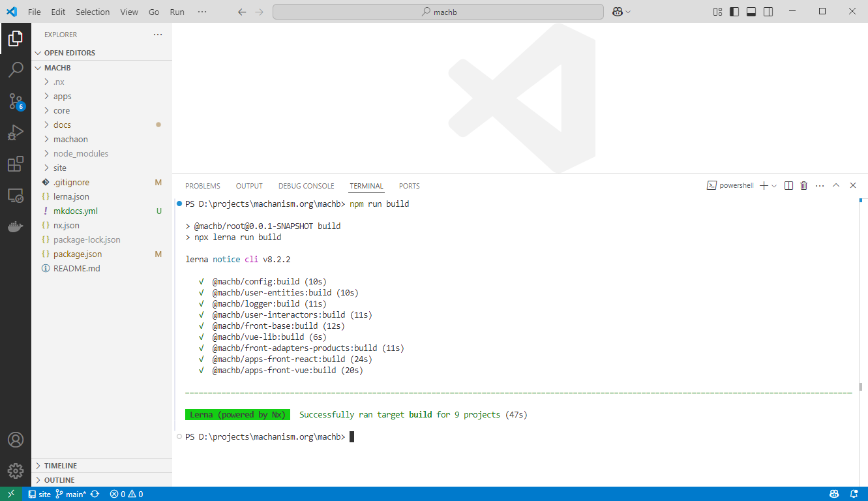Select the powershell terminal label

click(730, 186)
